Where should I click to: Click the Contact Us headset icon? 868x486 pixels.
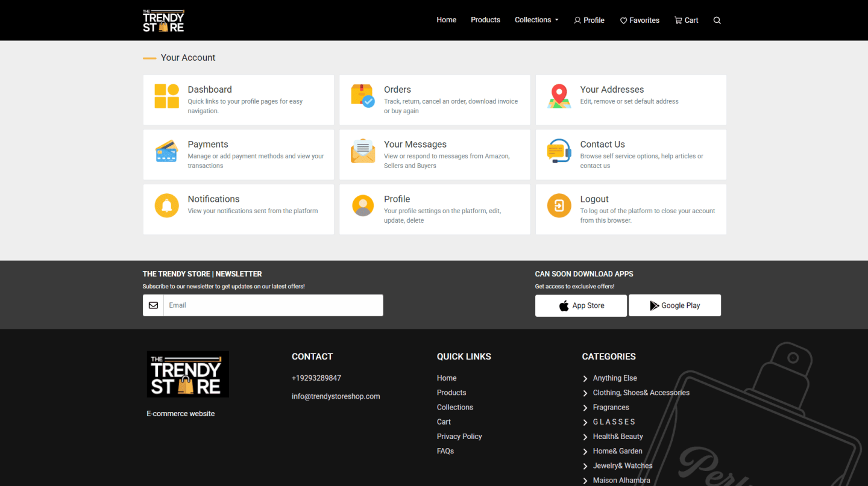[559, 151]
